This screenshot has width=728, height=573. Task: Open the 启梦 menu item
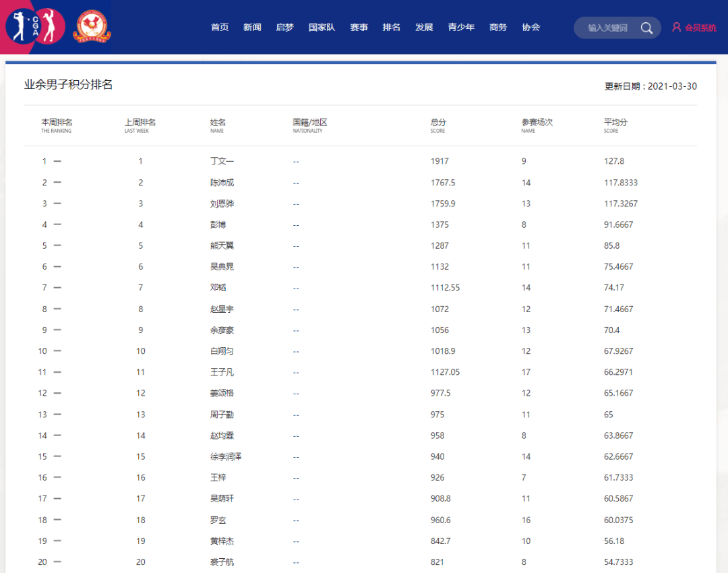(284, 28)
